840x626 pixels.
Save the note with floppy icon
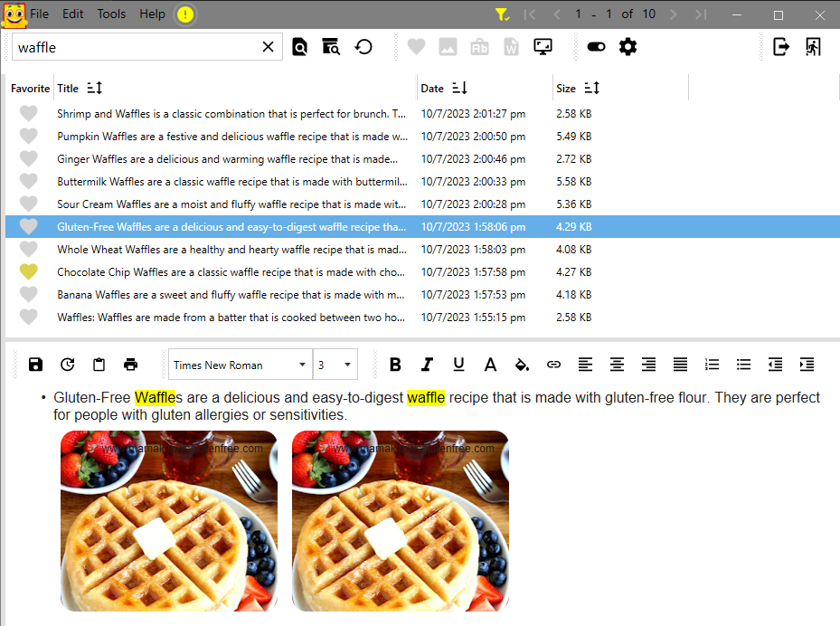35,365
